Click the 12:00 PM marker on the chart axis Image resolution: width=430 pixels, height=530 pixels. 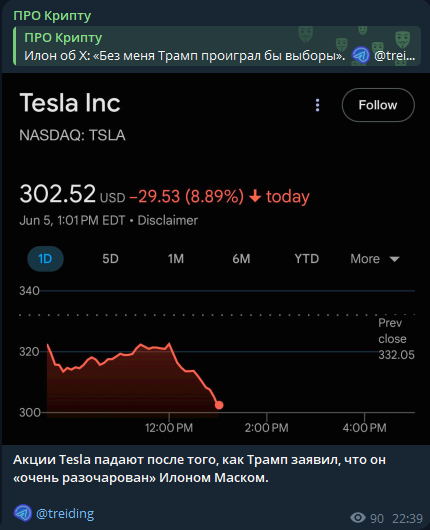(169, 428)
